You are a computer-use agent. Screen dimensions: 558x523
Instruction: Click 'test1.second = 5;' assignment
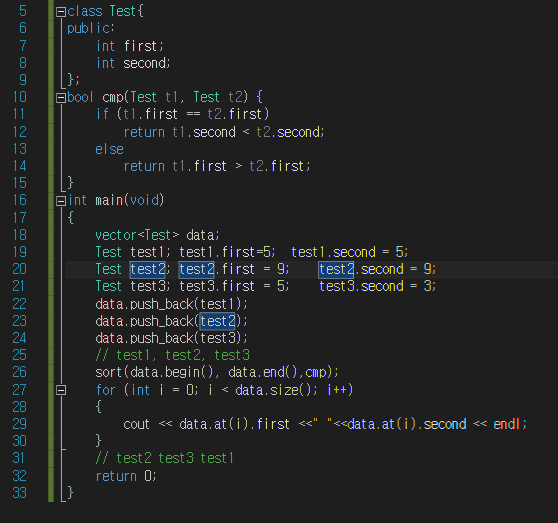tap(349, 252)
